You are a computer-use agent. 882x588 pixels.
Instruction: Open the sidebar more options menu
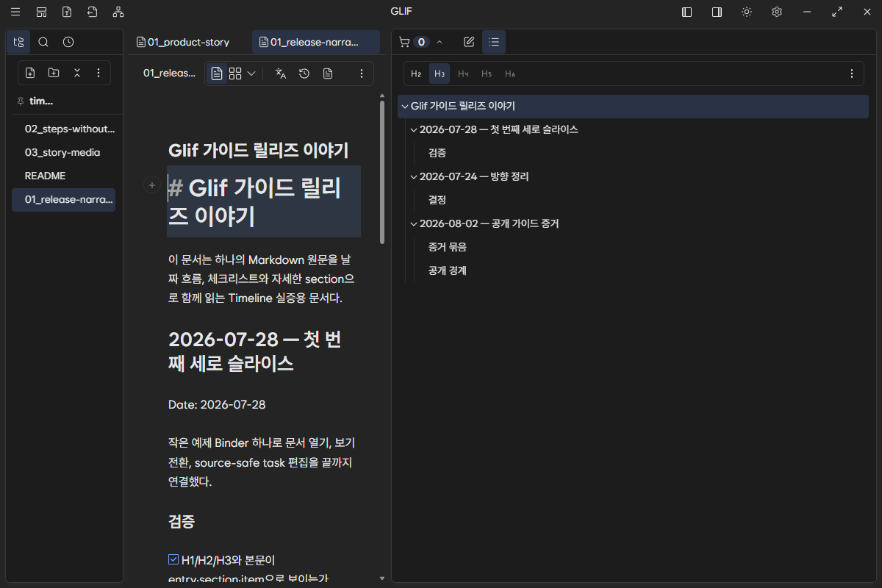pyautogui.click(x=98, y=73)
